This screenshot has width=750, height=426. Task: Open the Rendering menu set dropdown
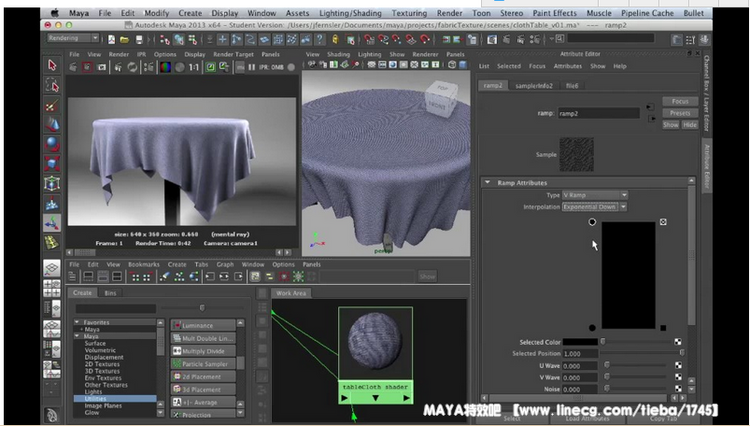pos(73,38)
